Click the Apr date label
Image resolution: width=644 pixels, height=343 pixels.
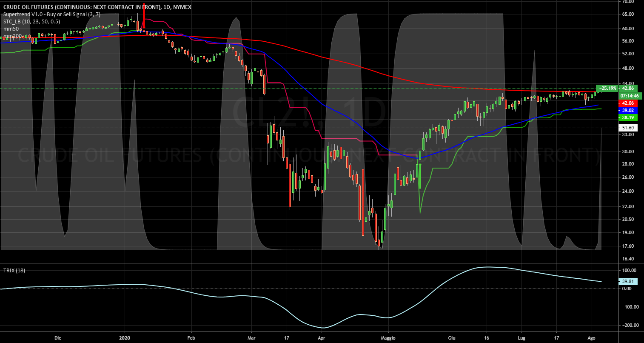pyautogui.click(x=321, y=338)
